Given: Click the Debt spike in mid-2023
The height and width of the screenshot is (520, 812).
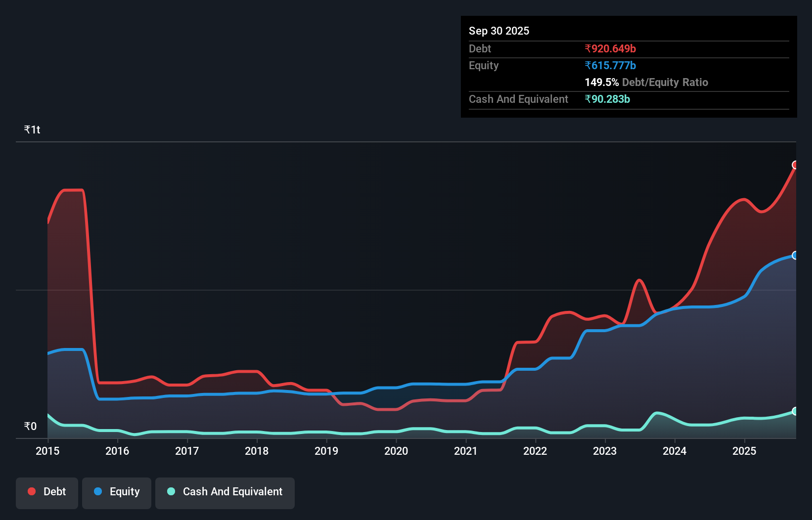Looking at the screenshot, I should coord(640,280).
